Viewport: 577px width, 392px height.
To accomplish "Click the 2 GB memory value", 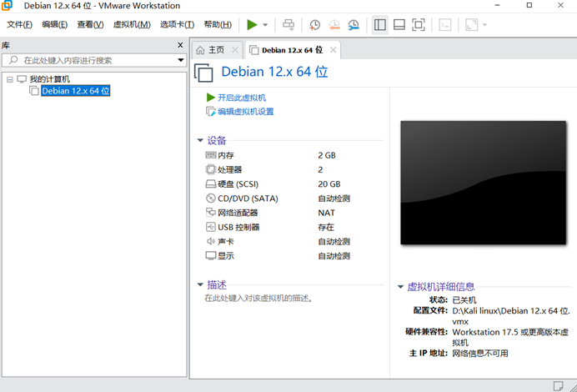I will pos(327,155).
